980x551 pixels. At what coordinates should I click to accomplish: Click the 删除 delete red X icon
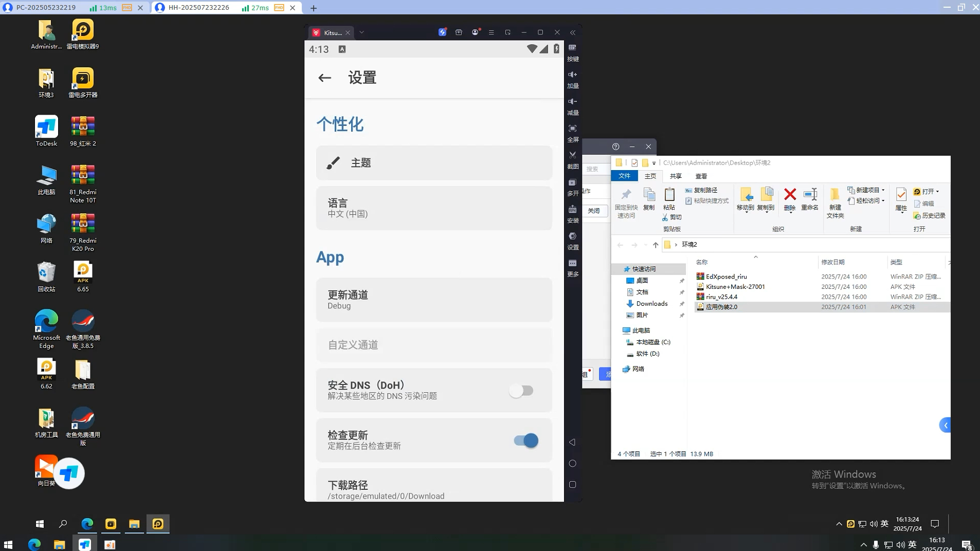(790, 194)
